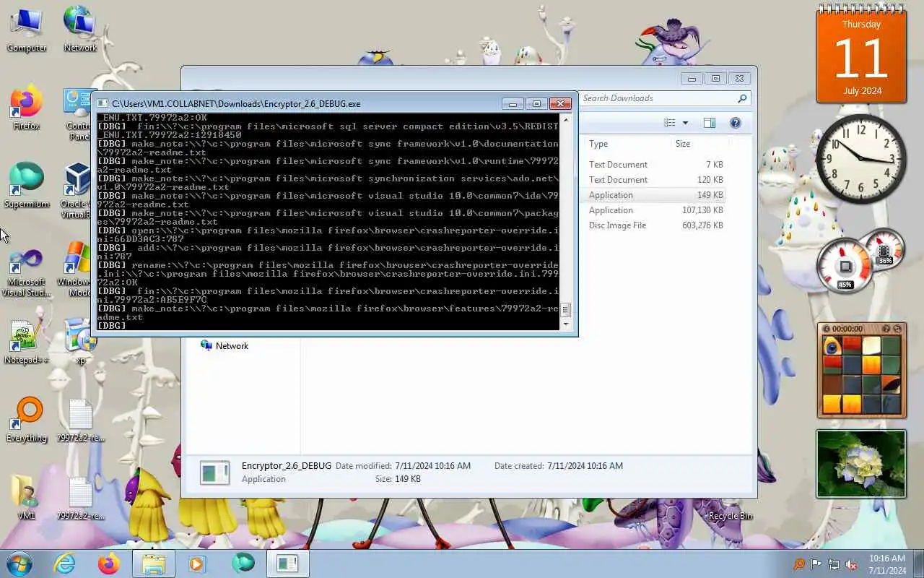Screen dimensions: 924x578
Task: Click the taskbar clock showing 10:16 AM
Action: pyautogui.click(x=887, y=564)
